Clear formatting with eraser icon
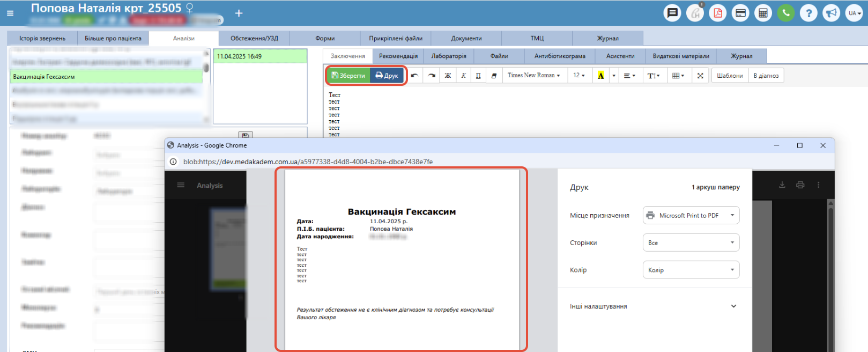The height and width of the screenshot is (352, 868). [494, 76]
